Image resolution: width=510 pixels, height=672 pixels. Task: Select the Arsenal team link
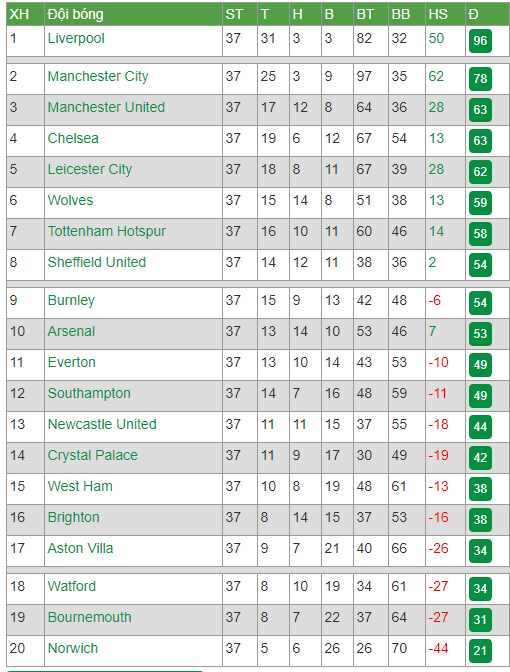[71, 331]
